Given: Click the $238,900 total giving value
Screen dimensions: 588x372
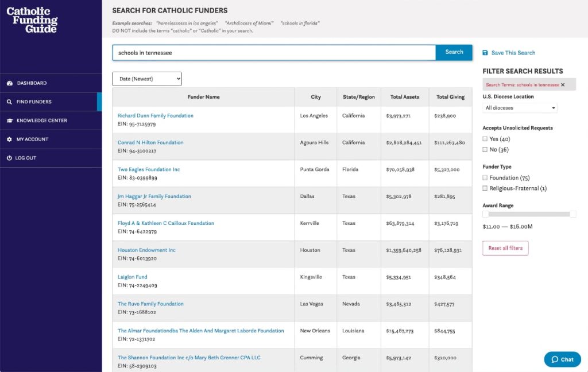Looking at the screenshot, I should tap(445, 116).
